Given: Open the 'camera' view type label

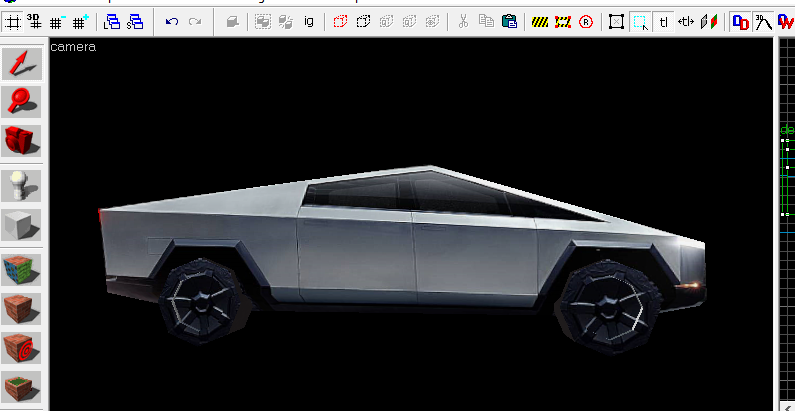Looking at the screenshot, I should point(73,47).
